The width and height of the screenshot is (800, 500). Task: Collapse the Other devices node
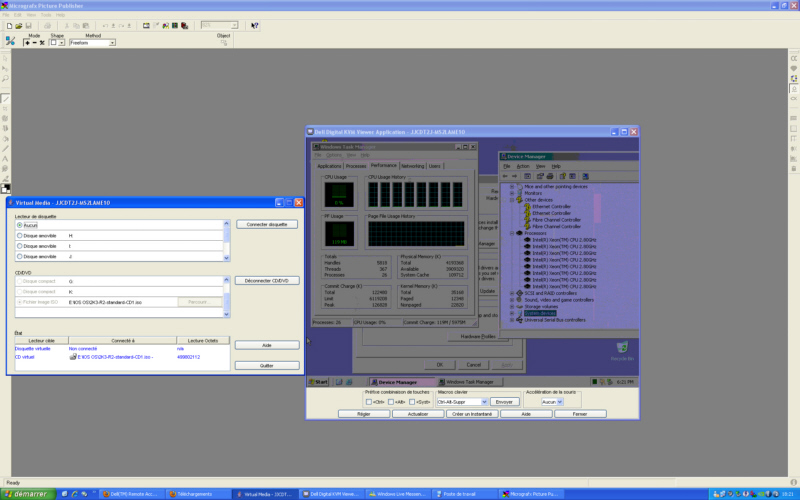(512, 200)
